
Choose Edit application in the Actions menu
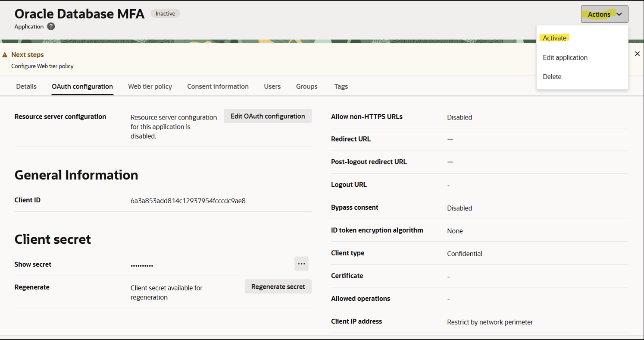[565, 57]
